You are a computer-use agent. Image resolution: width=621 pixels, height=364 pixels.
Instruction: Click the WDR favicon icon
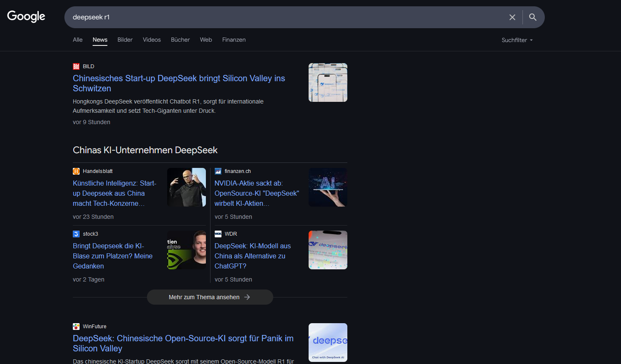click(x=218, y=234)
